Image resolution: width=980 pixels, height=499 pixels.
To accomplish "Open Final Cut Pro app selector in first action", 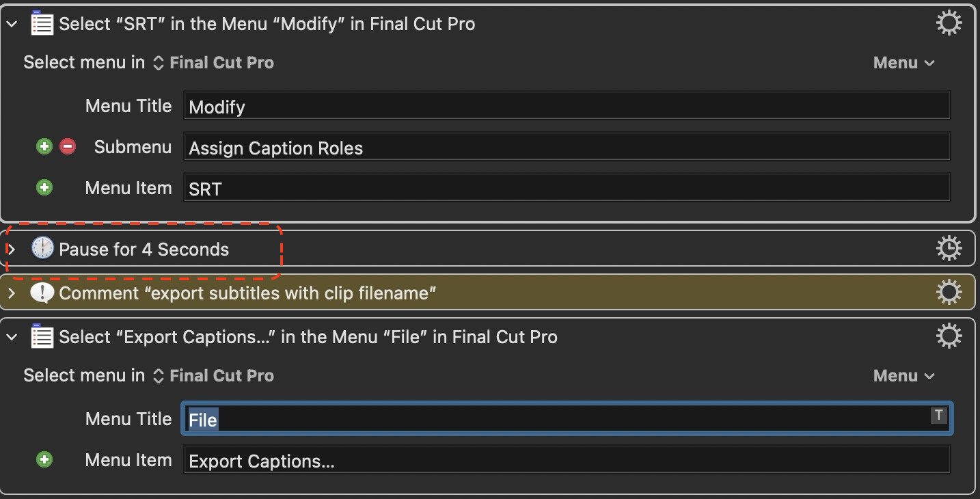I will click(x=213, y=63).
